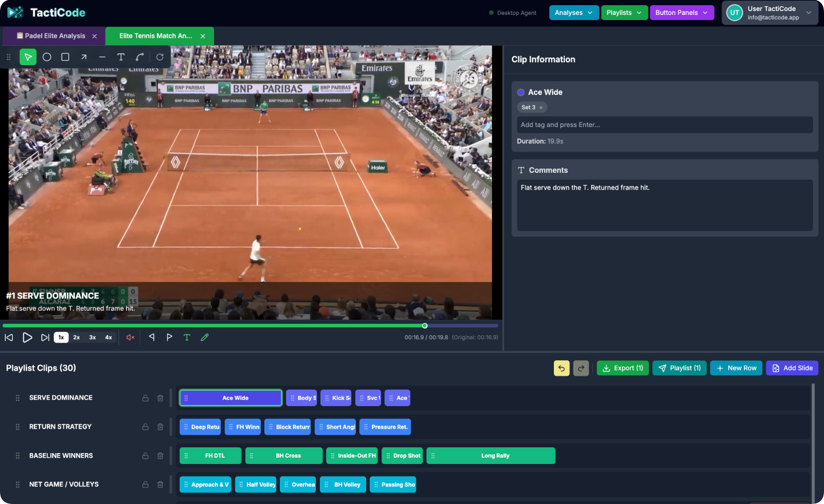Add a new row to the playlist
824x504 pixels.
click(x=736, y=368)
